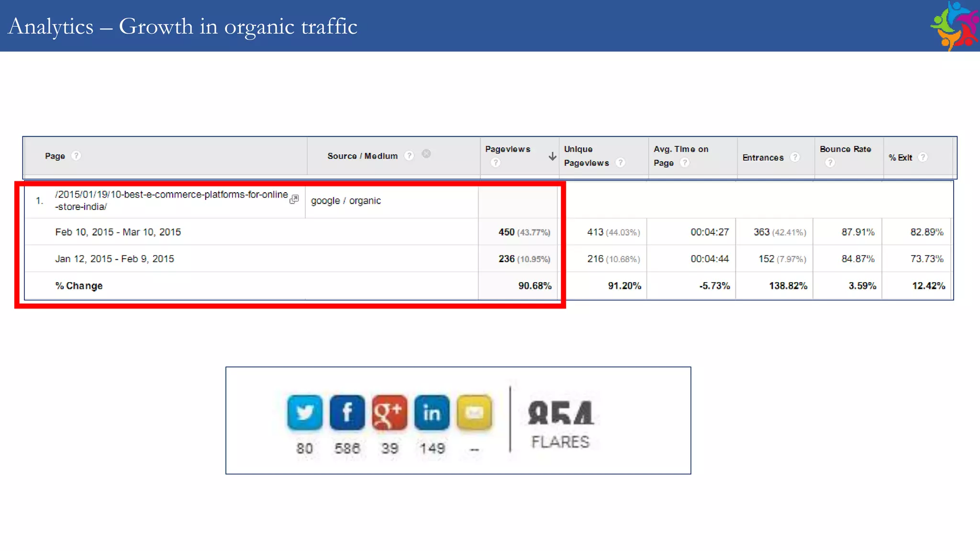Click the 91.20% unique pageviews change
This screenshot has width=980, height=551.
coord(624,286)
